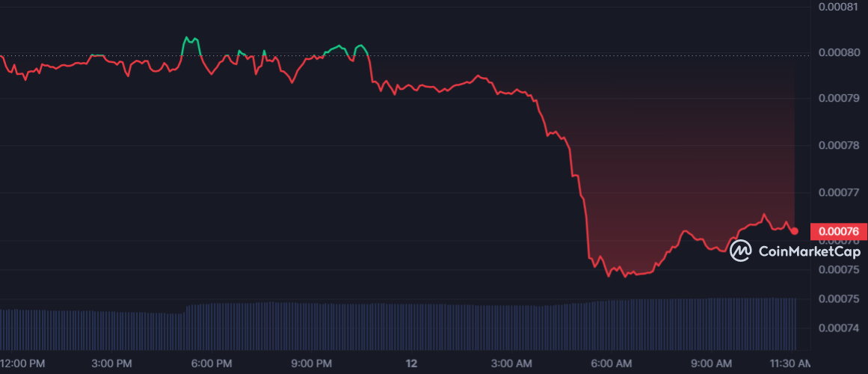The width and height of the screenshot is (868, 374).
Task: Select the 3:00 PM time axis label
Action: tap(112, 364)
